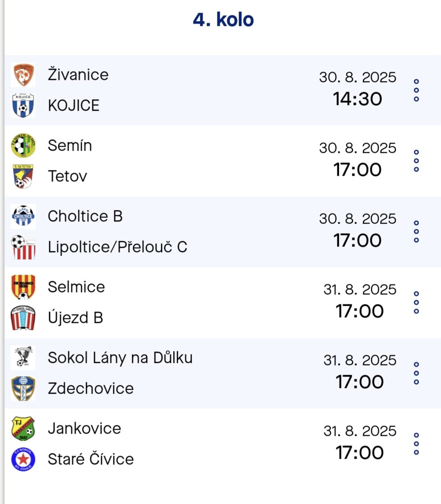Open three-dot menu for Semín vs Tetov
Viewport: 441px width, 504px height.
(x=416, y=161)
